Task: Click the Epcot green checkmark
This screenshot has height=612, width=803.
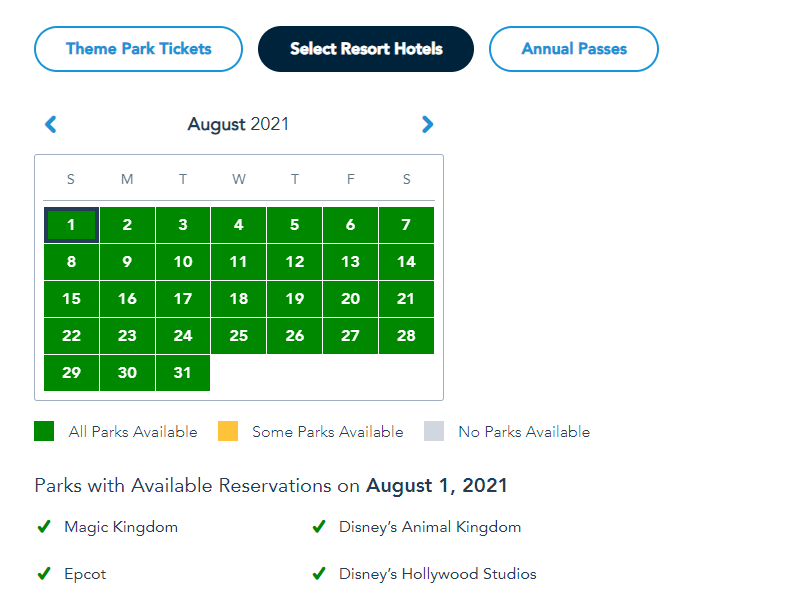Action: pyautogui.click(x=44, y=574)
